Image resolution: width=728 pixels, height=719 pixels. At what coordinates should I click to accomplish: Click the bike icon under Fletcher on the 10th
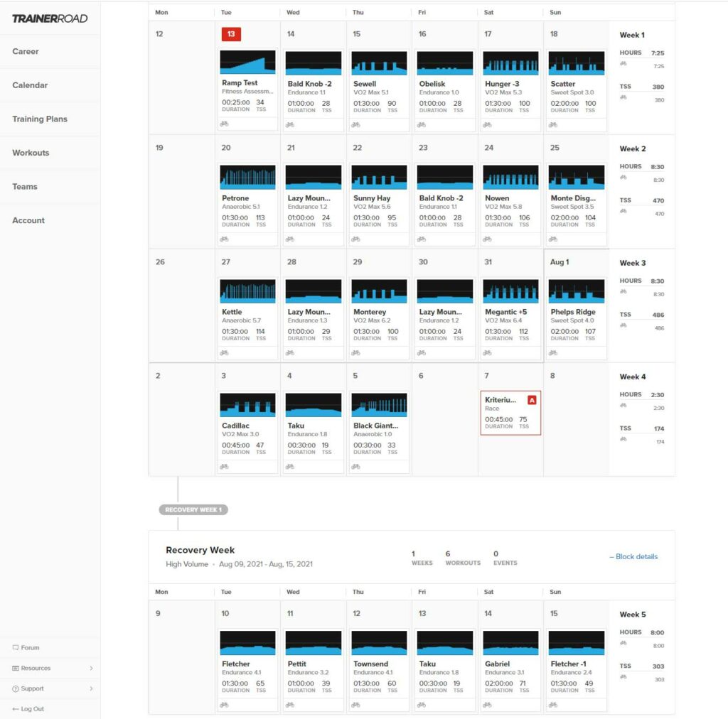[224, 705]
